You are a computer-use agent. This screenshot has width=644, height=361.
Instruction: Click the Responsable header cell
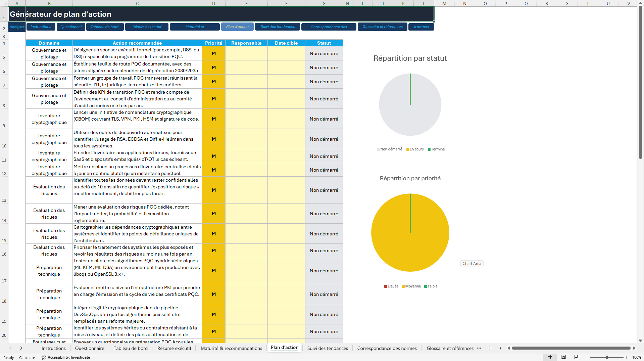[246, 43]
